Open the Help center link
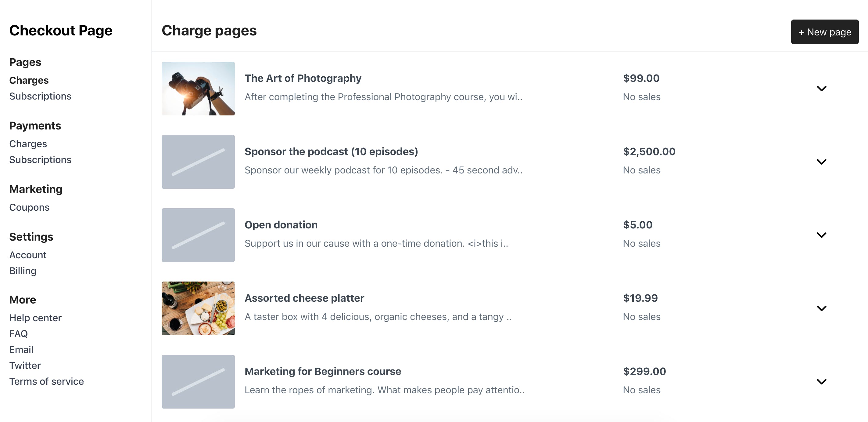The image size is (868, 422). pyautogui.click(x=35, y=318)
